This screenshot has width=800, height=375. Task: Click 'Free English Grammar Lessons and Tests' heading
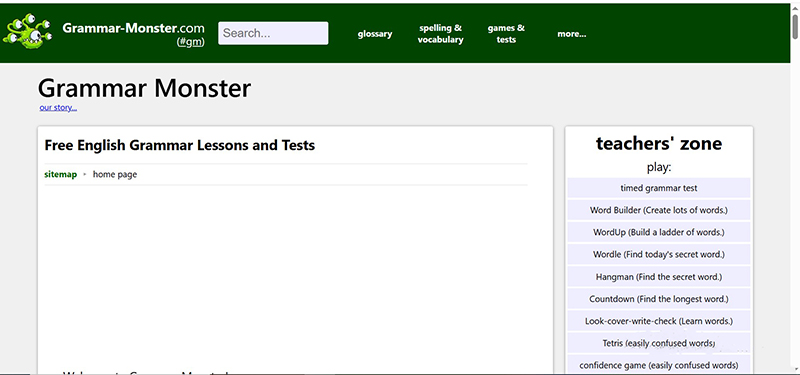click(180, 145)
